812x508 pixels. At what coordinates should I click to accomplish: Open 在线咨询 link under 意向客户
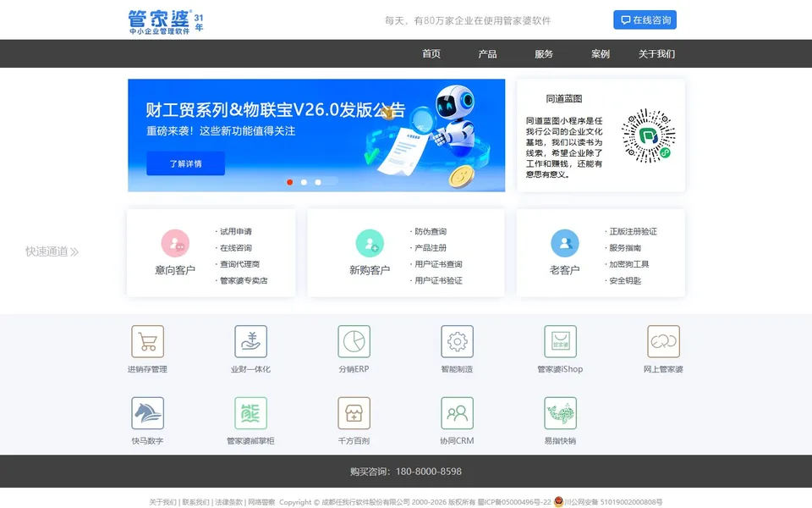tap(236, 248)
